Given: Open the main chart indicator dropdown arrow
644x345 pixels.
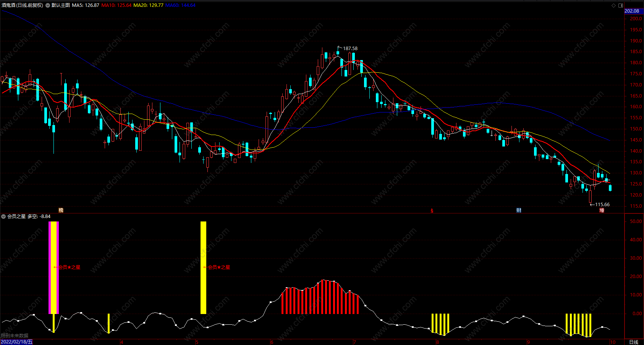Looking at the screenshot, I should [x=48, y=5].
